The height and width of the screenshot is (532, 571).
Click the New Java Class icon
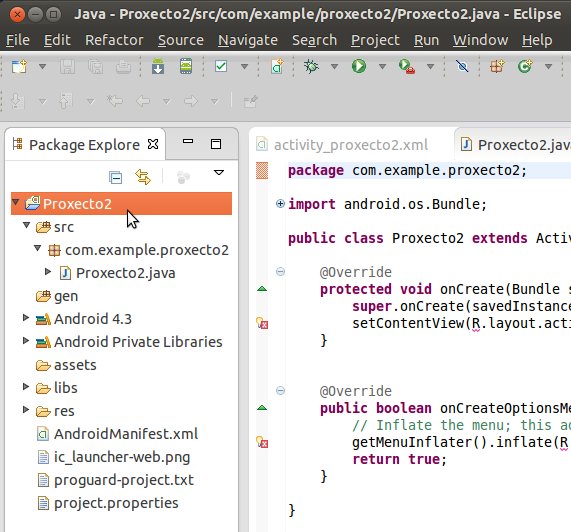[525, 66]
